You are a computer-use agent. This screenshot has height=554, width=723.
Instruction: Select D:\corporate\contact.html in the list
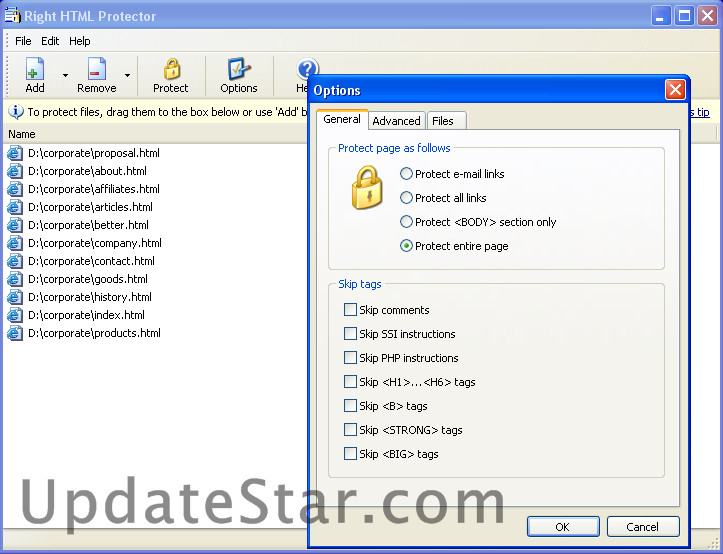point(91,261)
